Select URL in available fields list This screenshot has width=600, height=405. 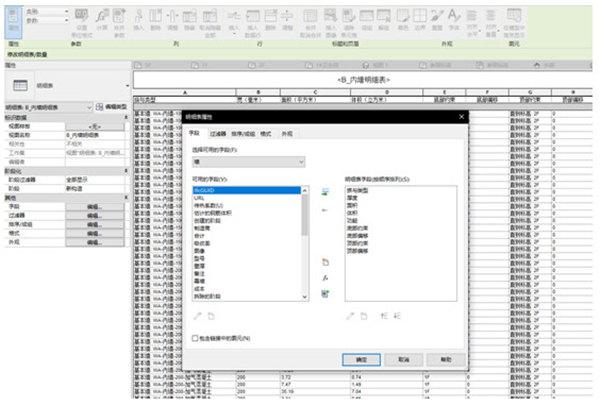pyautogui.click(x=200, y=198)
